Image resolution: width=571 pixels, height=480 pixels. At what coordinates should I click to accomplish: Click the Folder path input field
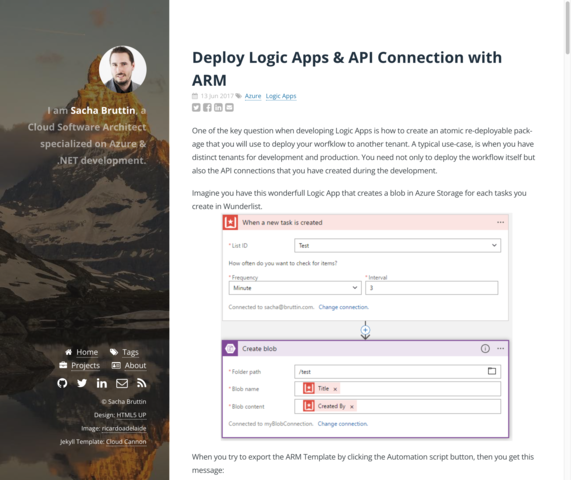pos(397,371)
